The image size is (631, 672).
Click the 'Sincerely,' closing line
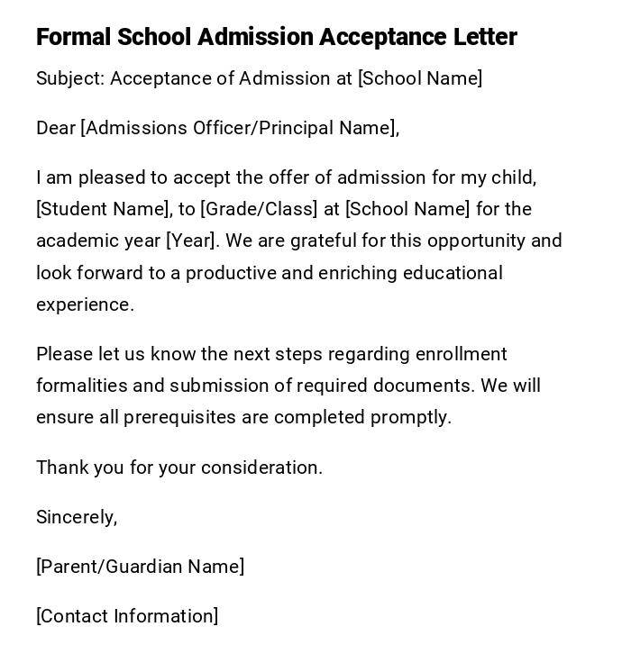(x=77, y=517)
